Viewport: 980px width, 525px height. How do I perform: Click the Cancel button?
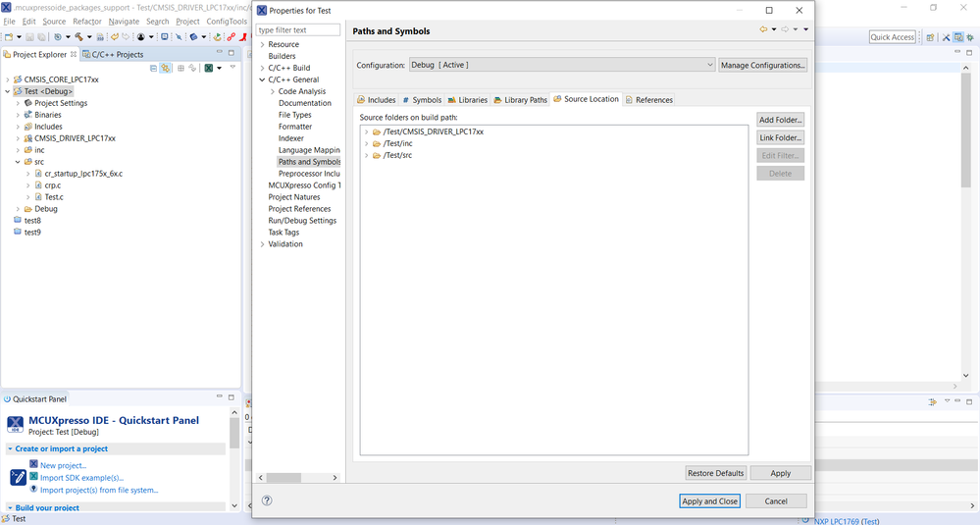[776, 501]
